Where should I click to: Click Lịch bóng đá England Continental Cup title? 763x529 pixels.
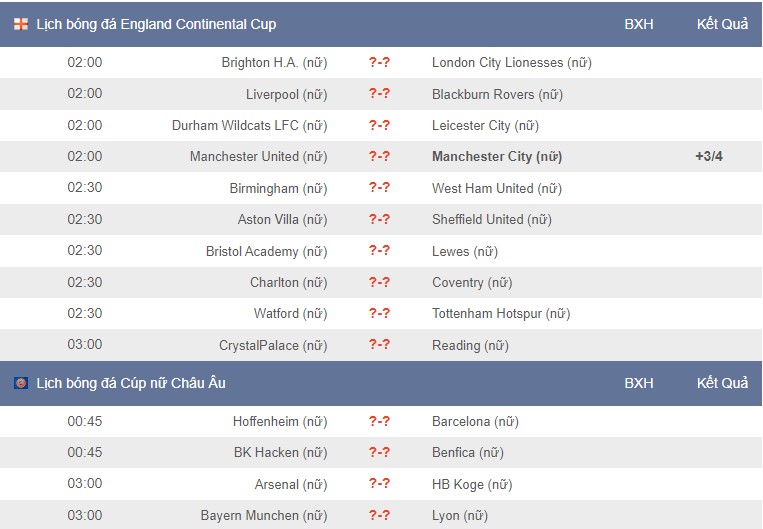pos(156,24)
